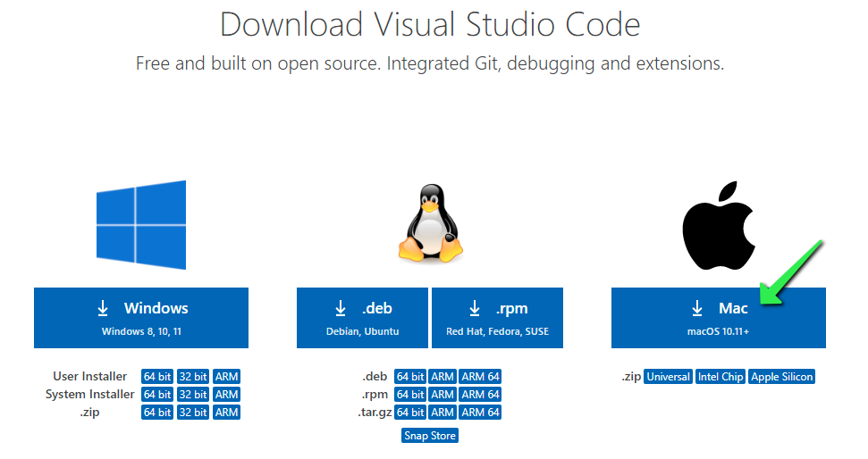This screenshot has height=459, width=868.
Task: Click the 'User Installer' label
Action: [x=89, y=377]
